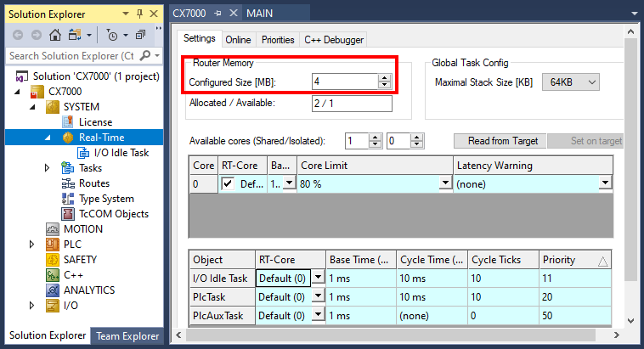Open the Base Time dropdown for core 0
Image resolution: width=644 pixels, height=349 pixels.
click(x=290, y=183)
